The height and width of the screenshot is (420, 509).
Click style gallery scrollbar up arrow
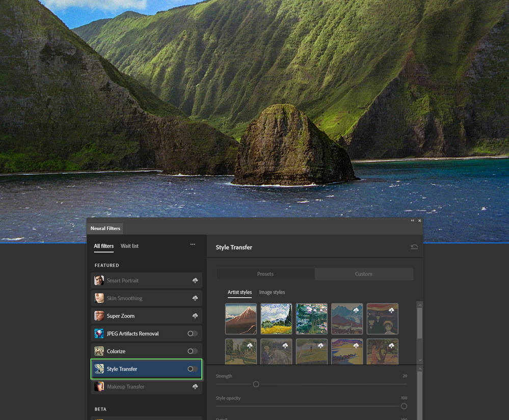click(420, 305)
